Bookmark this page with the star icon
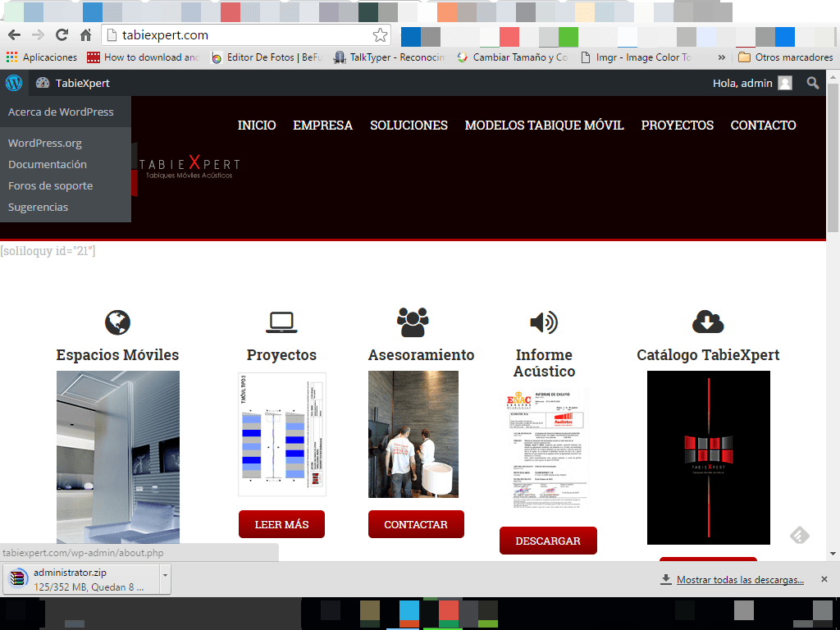This screenshot has width=840, height=630. point(380,35)
